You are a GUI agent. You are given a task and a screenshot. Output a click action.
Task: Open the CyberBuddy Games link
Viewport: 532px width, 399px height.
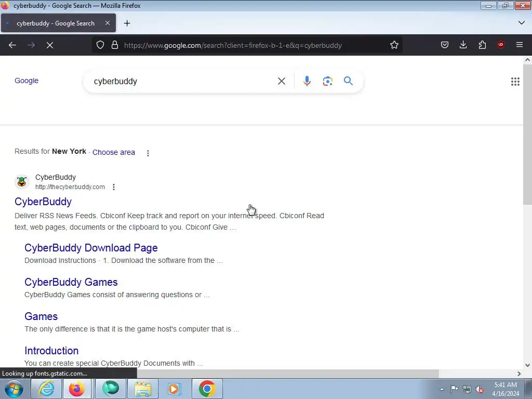71,282
